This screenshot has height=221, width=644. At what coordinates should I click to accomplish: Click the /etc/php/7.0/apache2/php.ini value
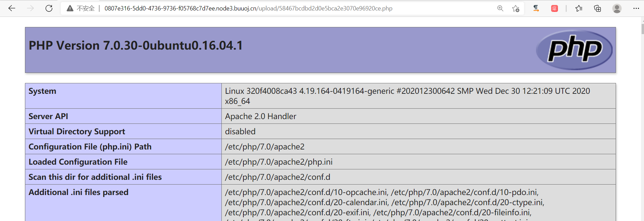(279, 162)
